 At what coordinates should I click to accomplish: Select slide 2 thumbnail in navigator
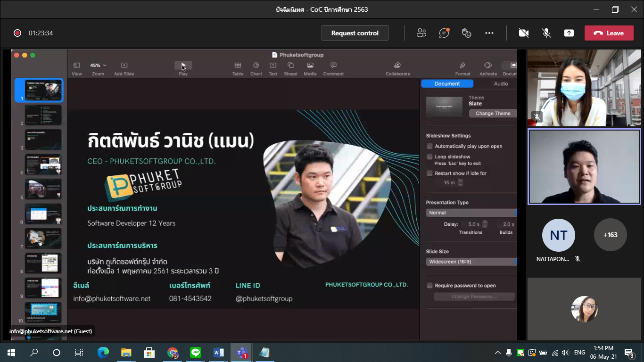(43, 115)
